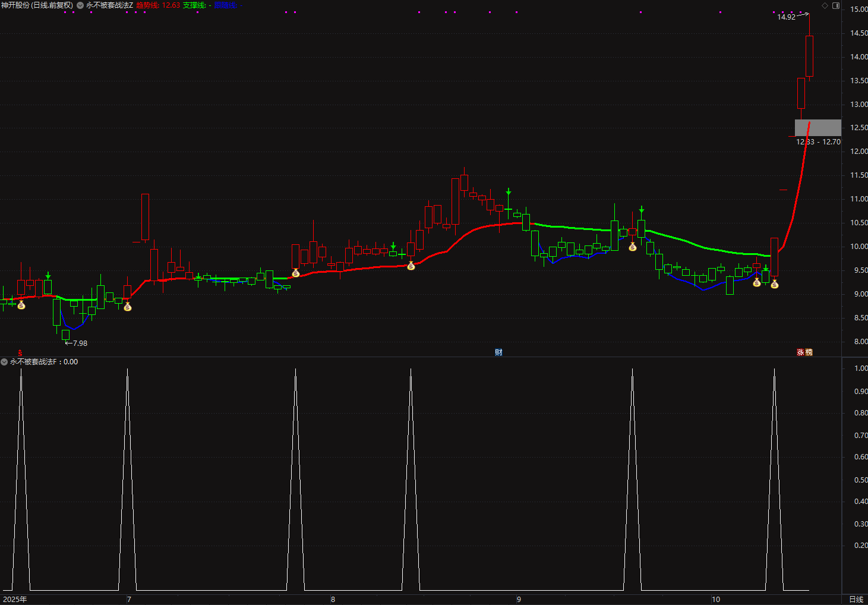This screenshot has height=605, width=868.
Task: Click the 支撑线 legend label
Action: coord(194,5)
